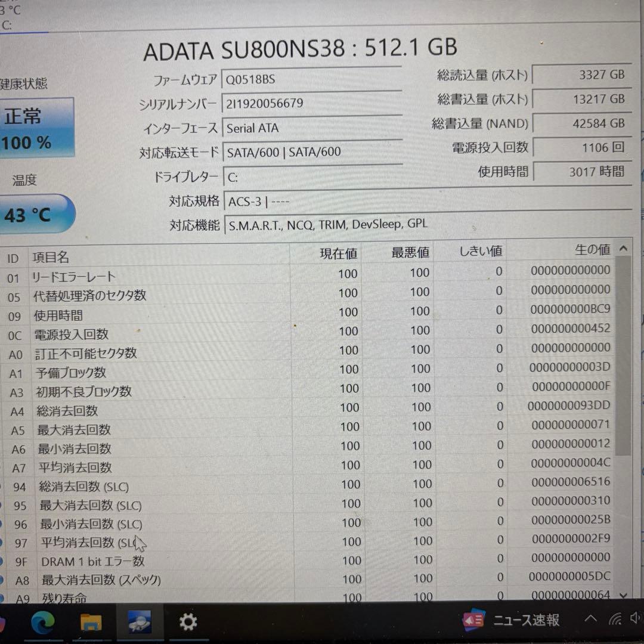Click the SMART list scrollbar thumb
The height and width of the screenshot is (644, 644).
(x=624, y=355)
